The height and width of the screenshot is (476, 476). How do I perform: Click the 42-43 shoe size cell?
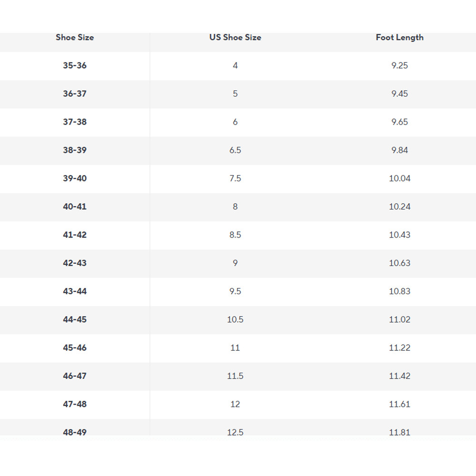(x=75, y=263)
